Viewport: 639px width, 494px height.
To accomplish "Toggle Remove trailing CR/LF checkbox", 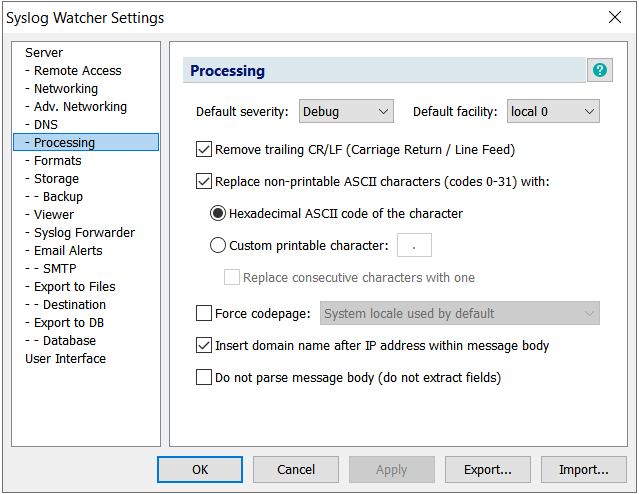I will pos(204,150).
